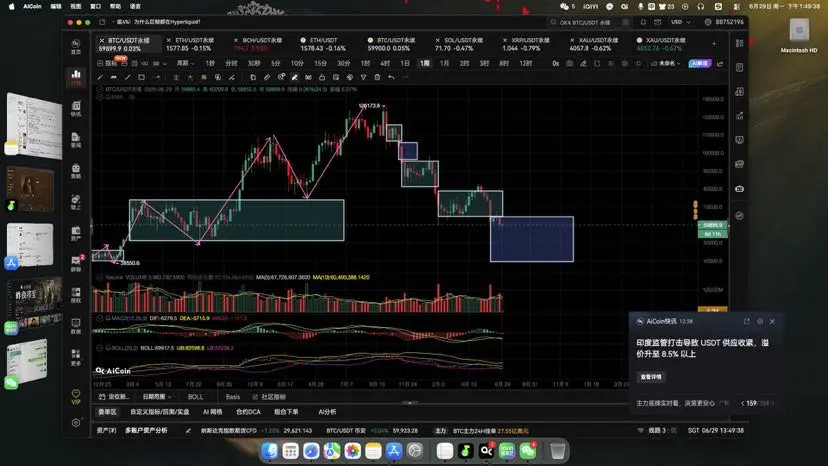The width and height of the screenshot is (828, 466).
Task: Open the second icon in right sidebar
Action: [739, 68]
